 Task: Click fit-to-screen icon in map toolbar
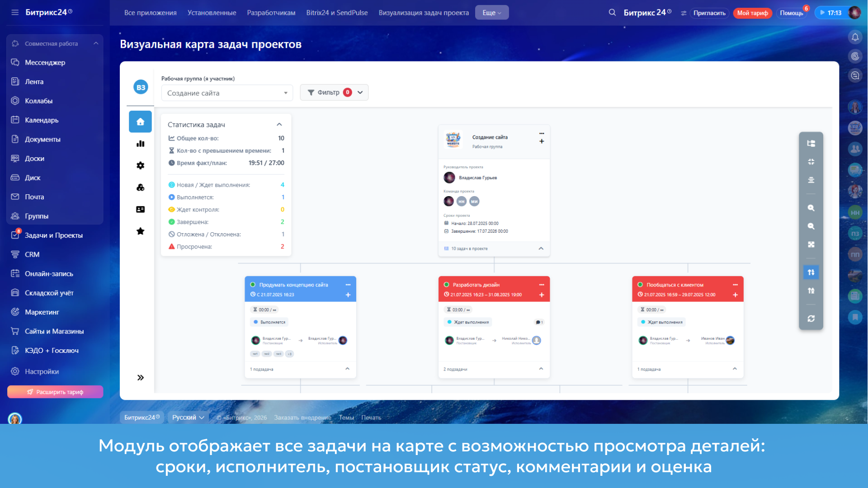[x=811, y=244]
